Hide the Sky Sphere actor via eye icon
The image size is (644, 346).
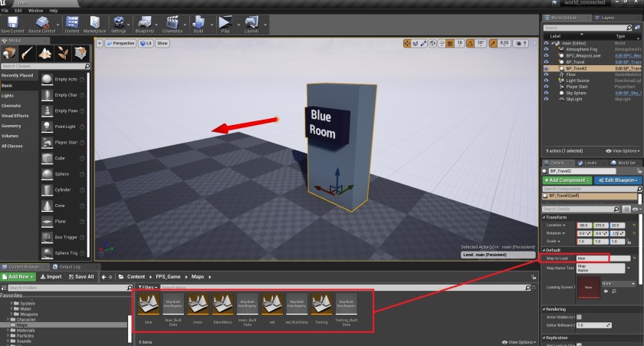pyautogui.click(x=547, y=93)
